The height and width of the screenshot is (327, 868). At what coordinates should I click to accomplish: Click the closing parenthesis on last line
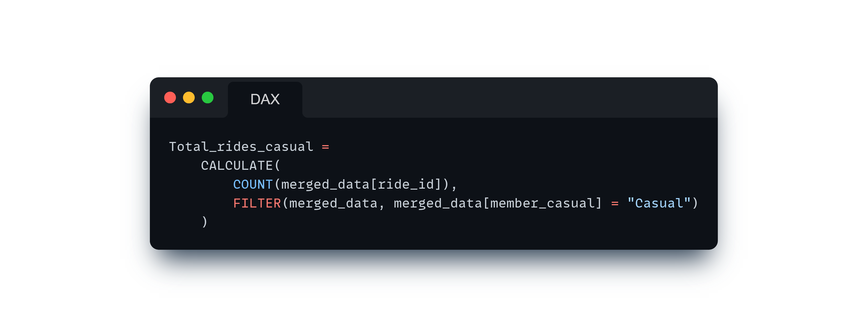(204, 222)
